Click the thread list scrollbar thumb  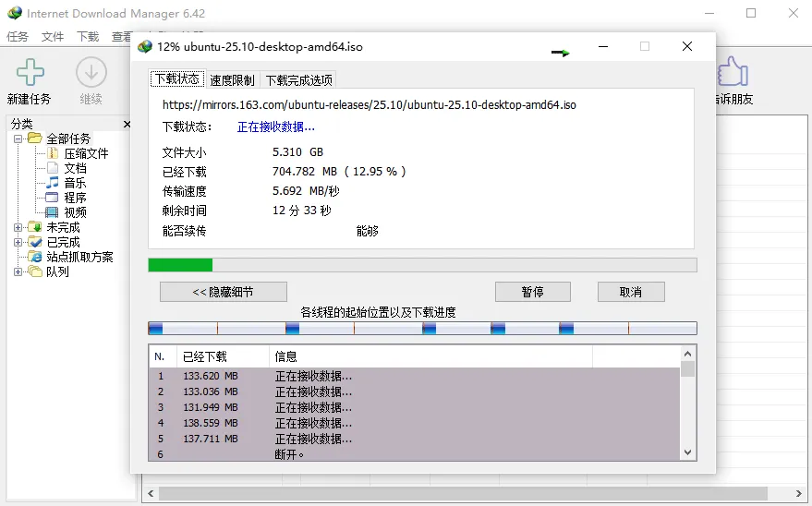[687, 369]
